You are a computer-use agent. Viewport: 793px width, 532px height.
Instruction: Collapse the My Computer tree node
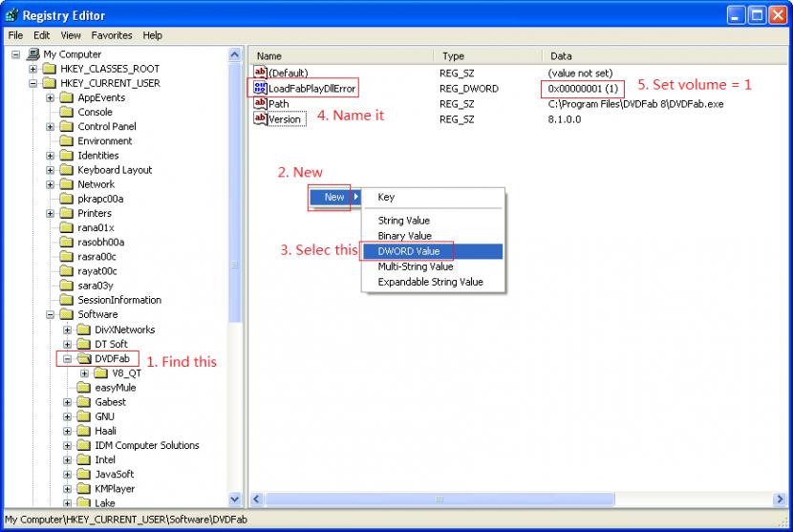coord(16,54)
